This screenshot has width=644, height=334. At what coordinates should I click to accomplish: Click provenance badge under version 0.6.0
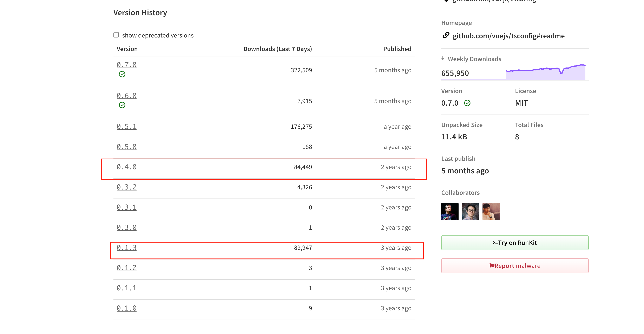pos(122,105)
